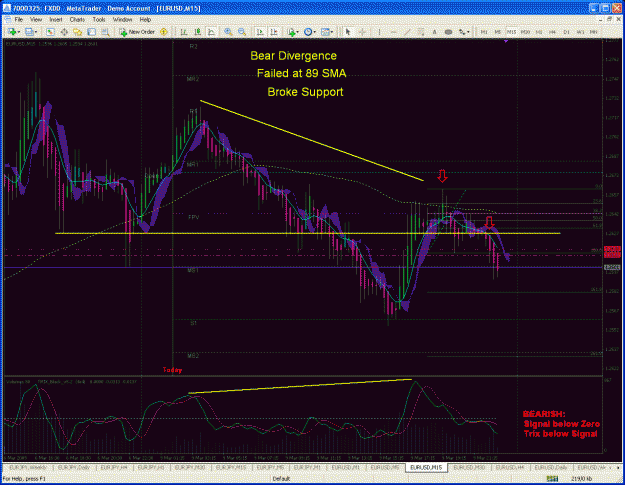Toggle the Auto Scroll icon
Screen dimensions: 625x485
click(x=260, y=32)
